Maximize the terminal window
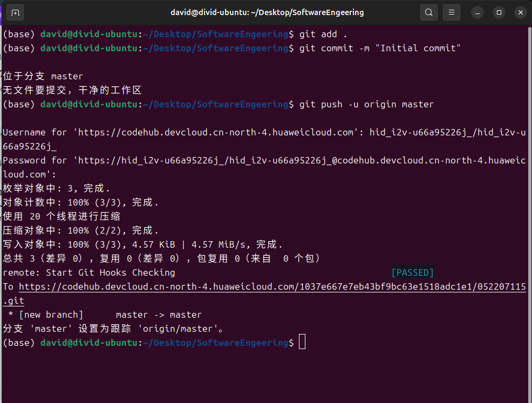Viewport: 532px width, 403px height. pyautogui.click(x=499, y=12)
